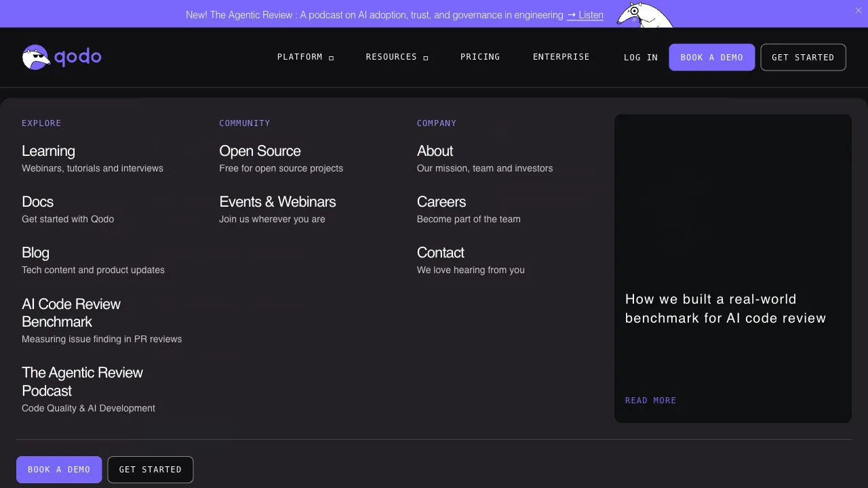Go to Open Source community page
Image resolution: width=868 pixels, height=488 pixels.
pyautogui.click(x=260, y=151)
